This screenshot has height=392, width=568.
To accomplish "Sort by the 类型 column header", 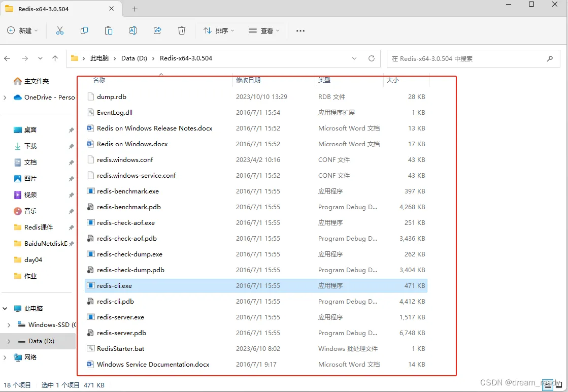I will 324,80.
